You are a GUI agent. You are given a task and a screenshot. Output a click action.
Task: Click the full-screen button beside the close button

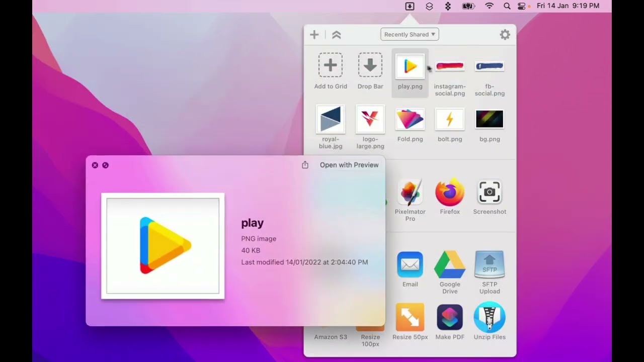(105, 165)
